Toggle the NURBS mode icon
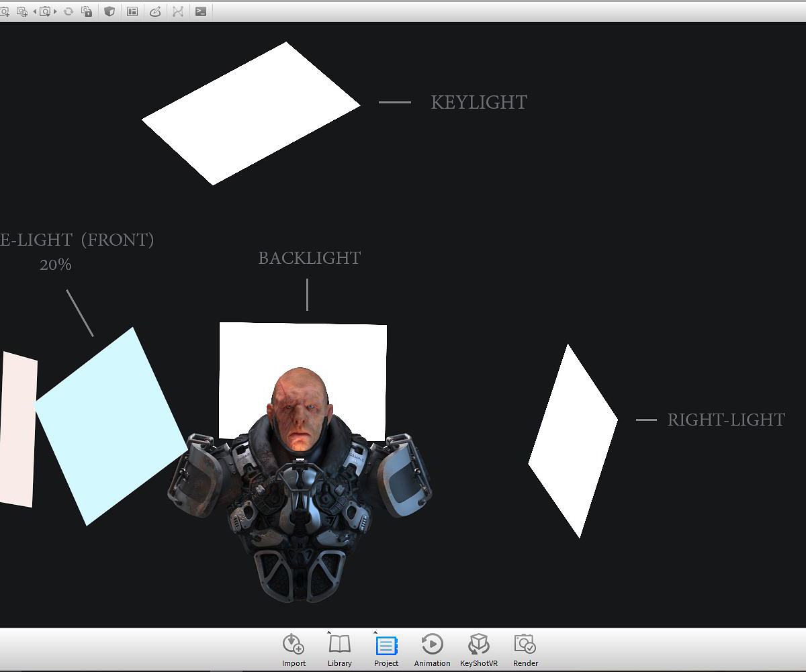This screenshot has height=672, width=806. point(178,11)
